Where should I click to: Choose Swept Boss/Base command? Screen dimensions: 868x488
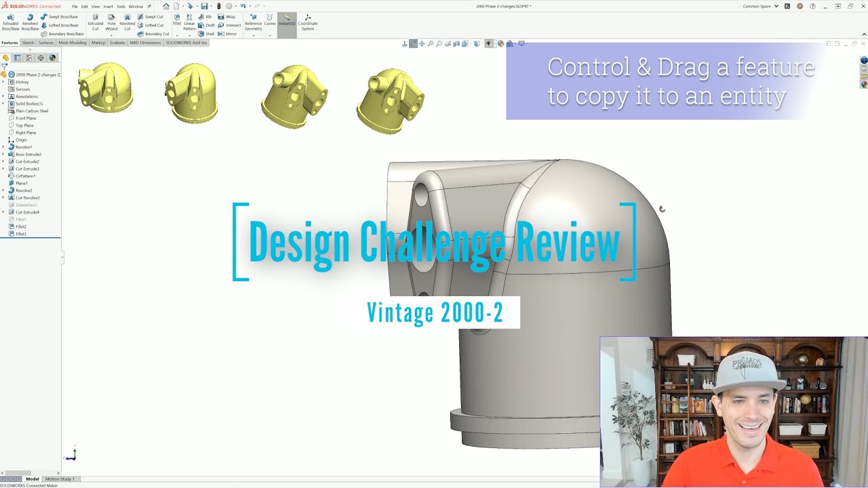(59, 16)
